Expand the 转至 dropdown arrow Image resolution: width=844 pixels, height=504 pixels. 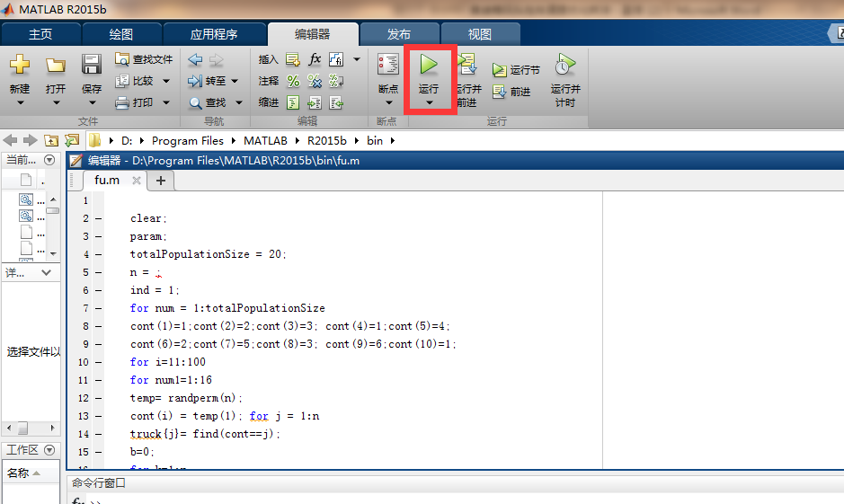click(x=235, y=81)
